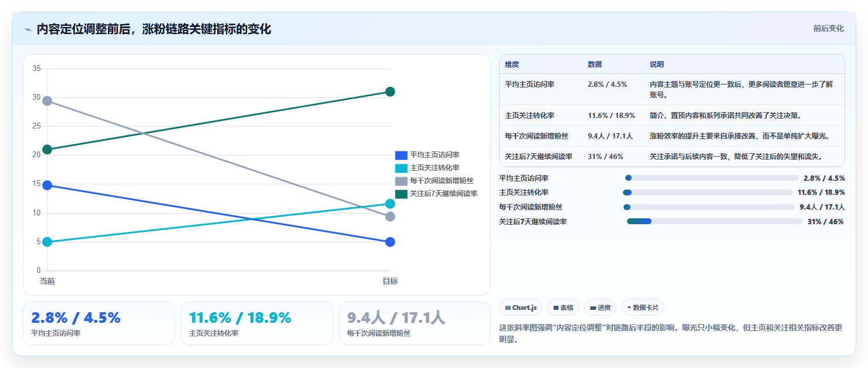Click the page title 内容定位调整前后
868x368 pixels.
coord(154,29)
